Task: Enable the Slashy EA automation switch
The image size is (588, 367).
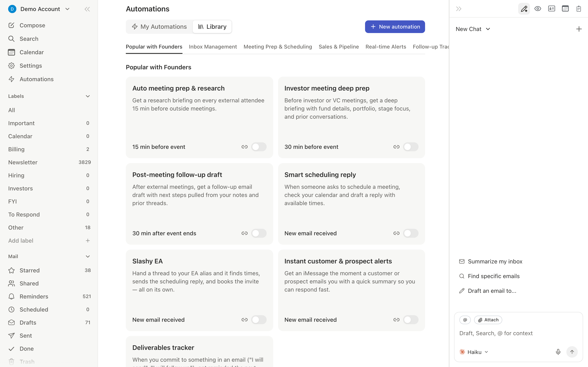Action: click(x=259, y=320)
